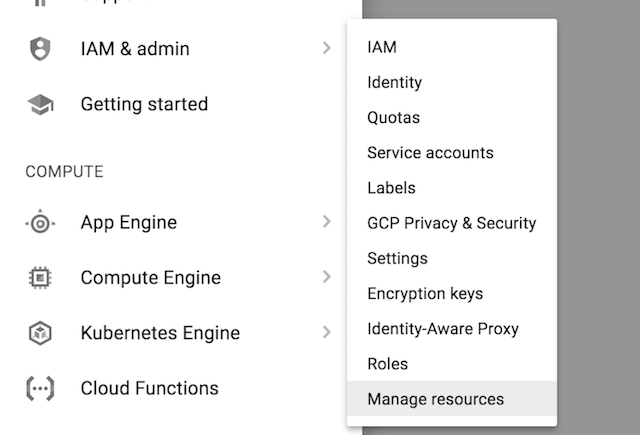The image size is (640, 435).
Task: Click the Getting started label
Action: 144,104
